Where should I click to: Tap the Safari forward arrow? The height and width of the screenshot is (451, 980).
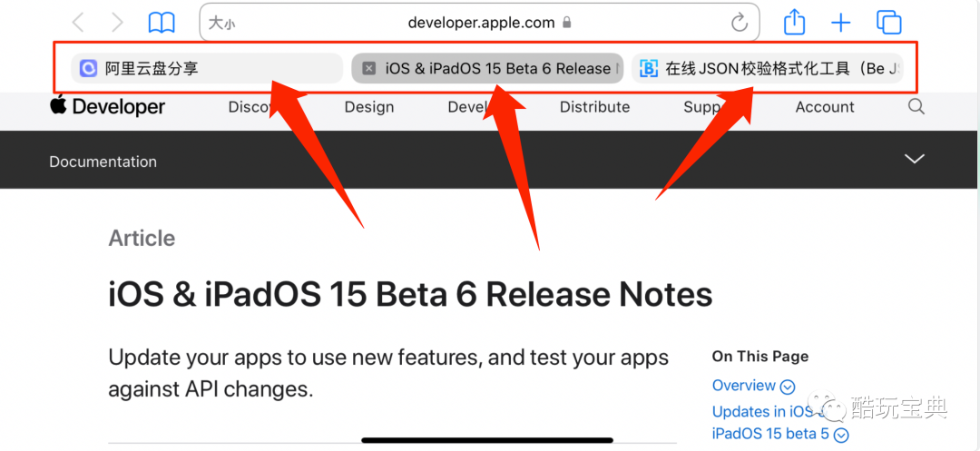[x=117, y=23]
